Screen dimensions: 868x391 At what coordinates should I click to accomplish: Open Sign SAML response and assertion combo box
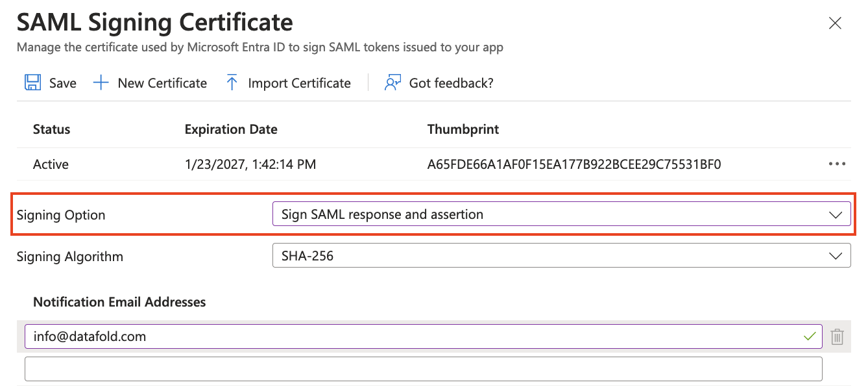(561, 214)
